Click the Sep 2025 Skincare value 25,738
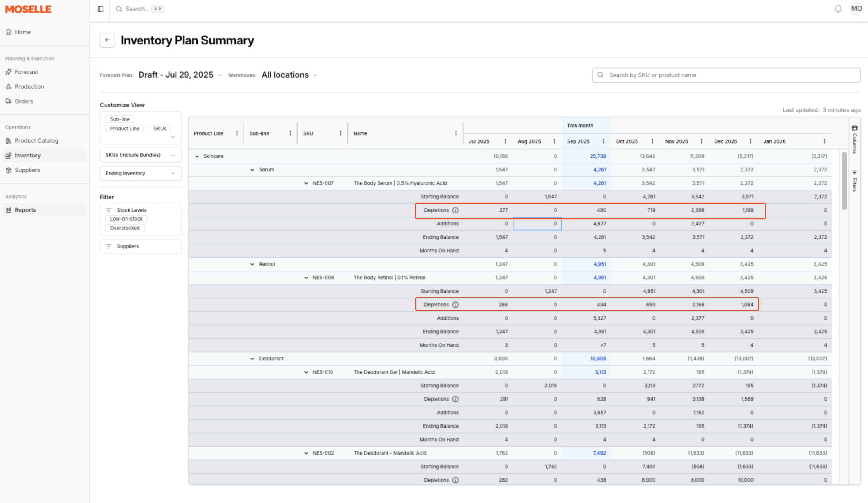 598,156
